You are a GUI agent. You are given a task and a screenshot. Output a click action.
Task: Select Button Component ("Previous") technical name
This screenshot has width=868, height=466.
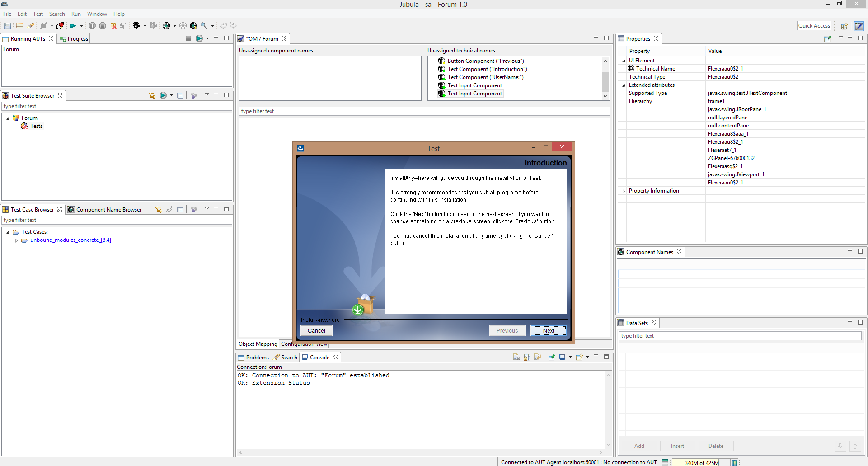pyautogui.click(x=486, y=61)
